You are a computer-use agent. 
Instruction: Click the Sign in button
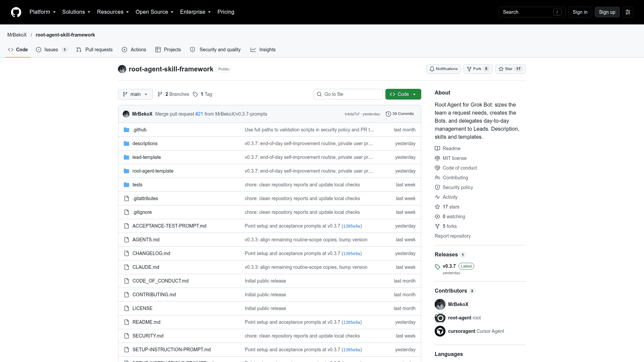pos(580,12)
